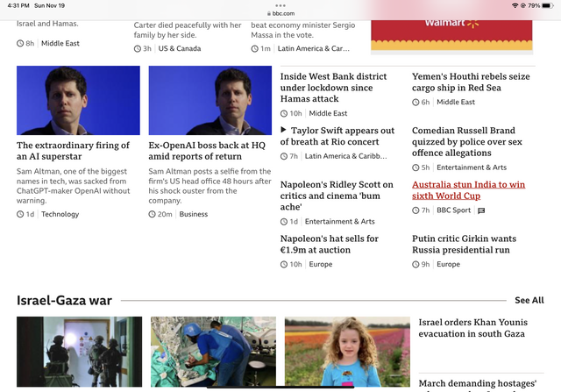Open 'Ex-OpenAI boss back at HQ' headline
The width and height of the screenshot is (561, 392).
click(x=207, y=151)
